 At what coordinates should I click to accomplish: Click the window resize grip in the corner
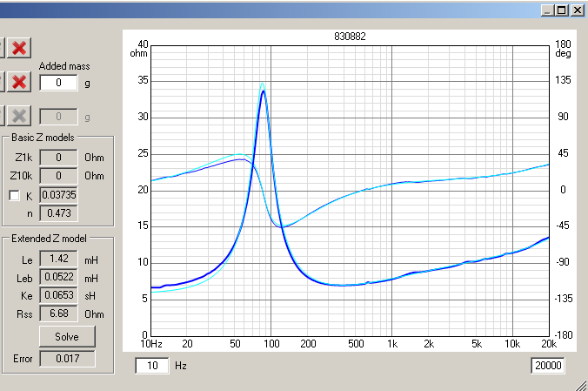pos(582,386)
